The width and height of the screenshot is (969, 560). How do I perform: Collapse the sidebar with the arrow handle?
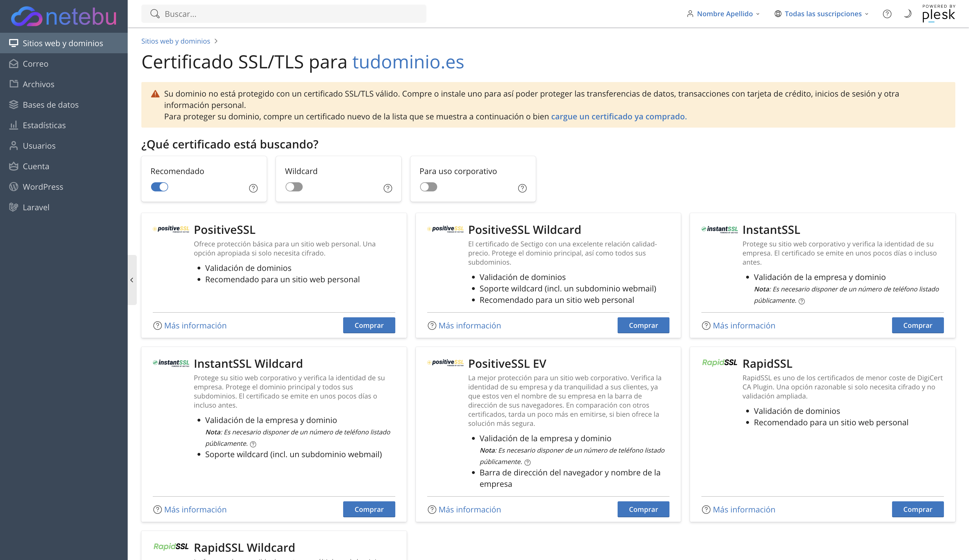pyautogui.click(x=132, y=280)
